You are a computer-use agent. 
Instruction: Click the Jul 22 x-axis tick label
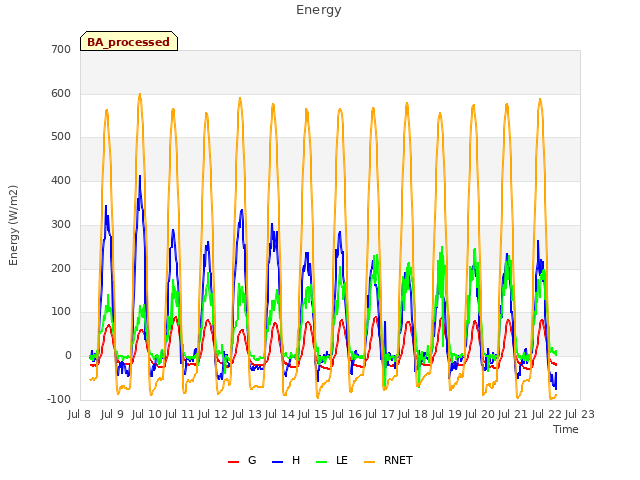click(x=547, y=414)
